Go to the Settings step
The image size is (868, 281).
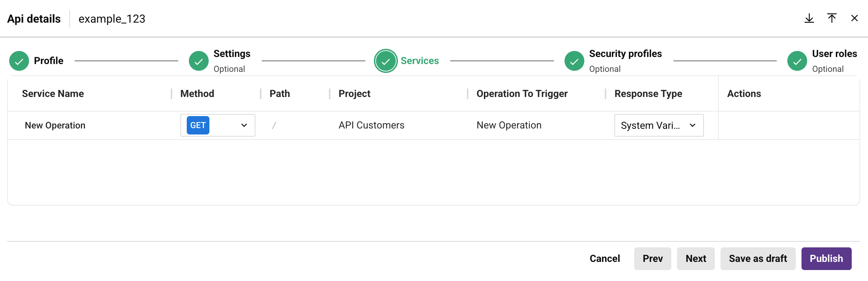coord(232,54)
